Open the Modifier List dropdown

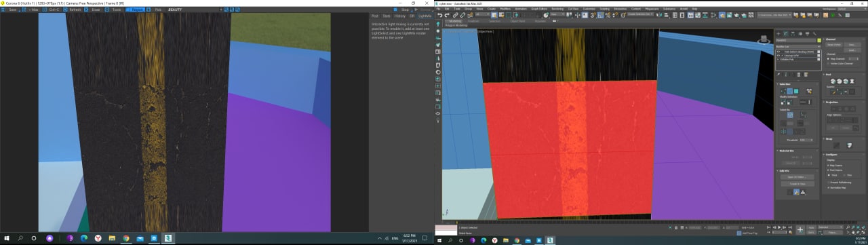(x=798, y=46)
